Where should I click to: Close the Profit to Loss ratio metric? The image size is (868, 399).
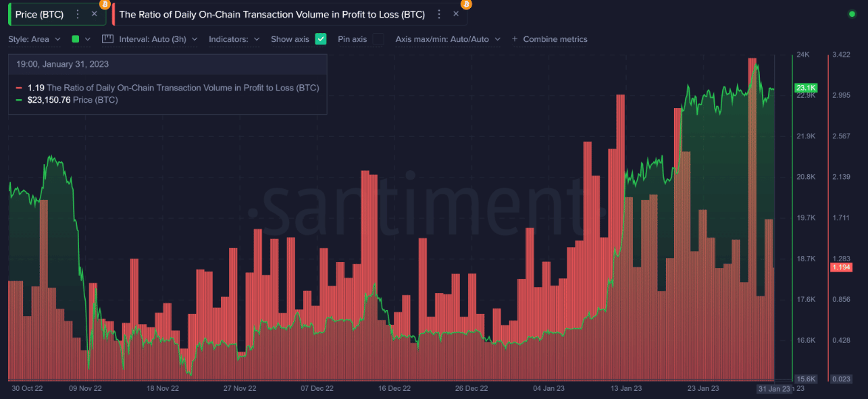coord(456,14)
